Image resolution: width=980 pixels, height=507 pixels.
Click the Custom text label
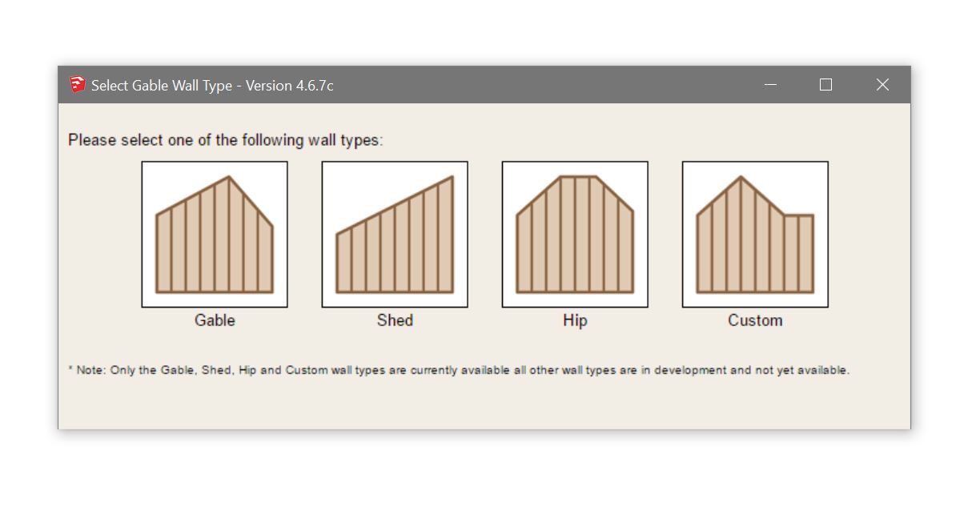click(x=755, y=320)
